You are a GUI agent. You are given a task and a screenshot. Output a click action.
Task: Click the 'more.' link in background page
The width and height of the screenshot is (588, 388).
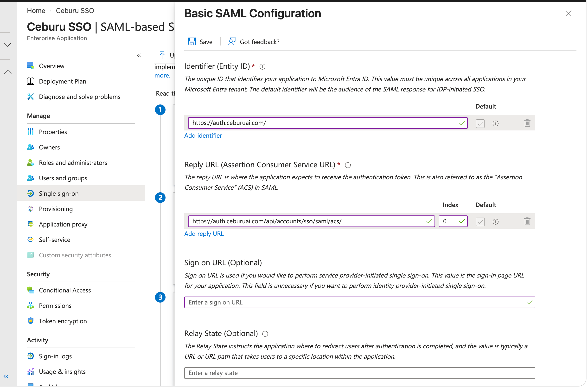click(163, 76)
